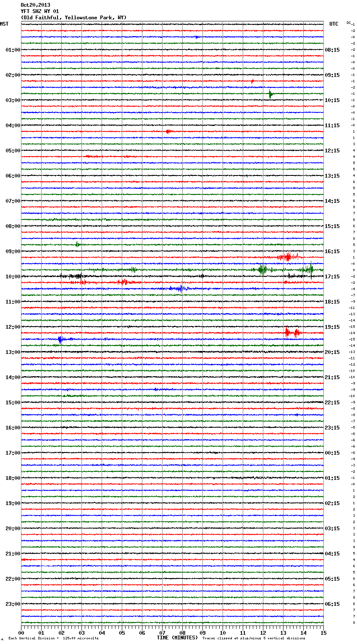
Task: Click the small red event below 04:00 row
Action: tap(168, 131)
